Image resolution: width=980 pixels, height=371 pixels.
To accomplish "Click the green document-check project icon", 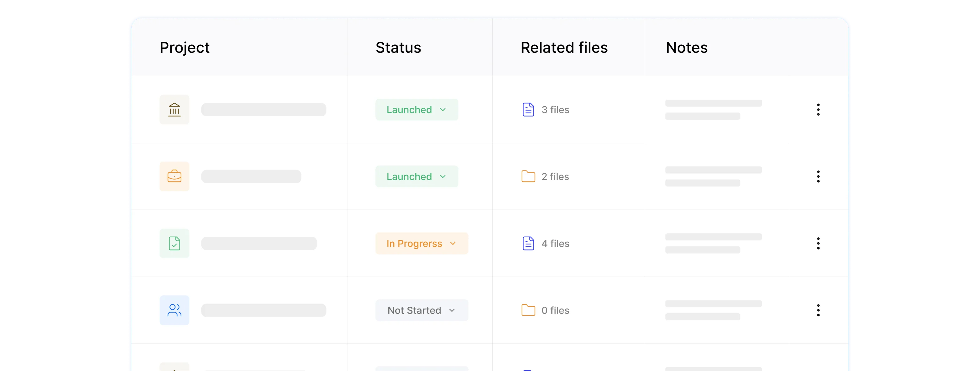I will [x=174, y=243].
